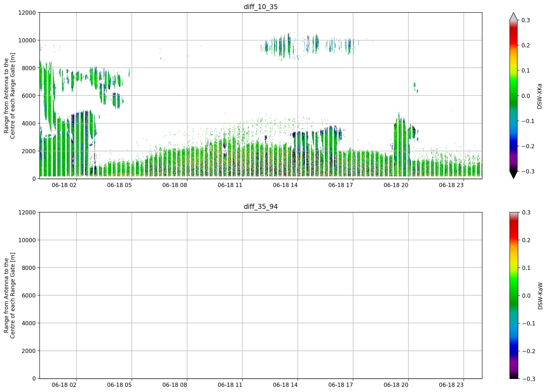Click the '6000' y-tick of diff_10_35 plot

(29, 96)
